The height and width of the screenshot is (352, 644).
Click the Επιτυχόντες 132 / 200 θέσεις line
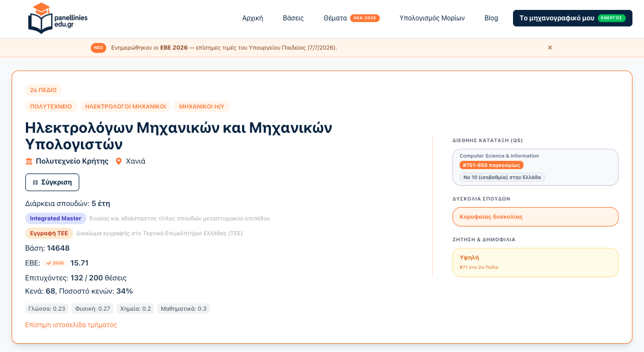tap(76, 278)
